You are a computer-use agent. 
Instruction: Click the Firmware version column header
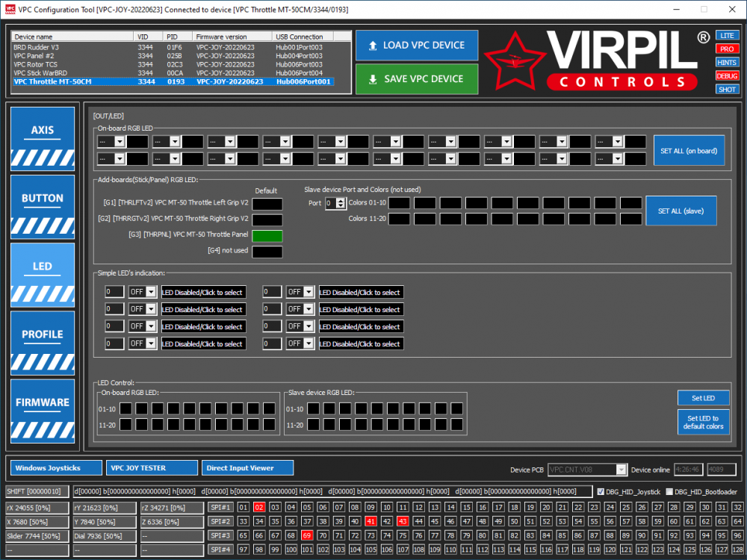232,37
